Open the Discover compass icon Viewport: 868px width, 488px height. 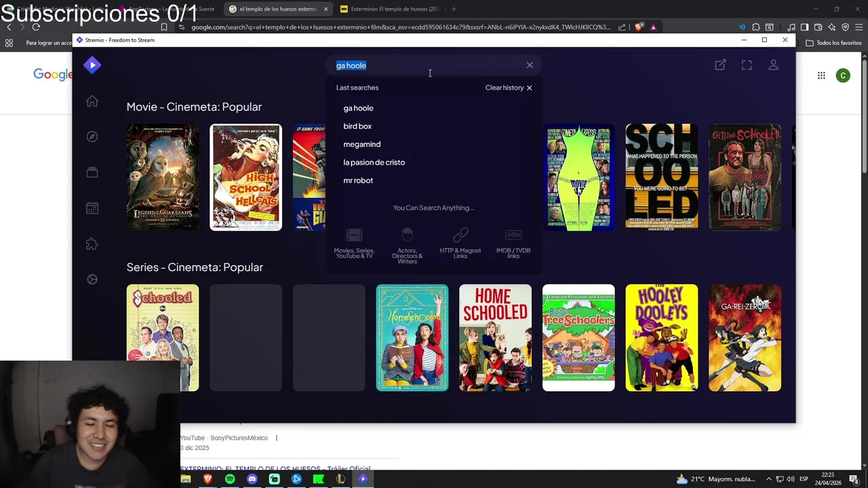[92, 137]
